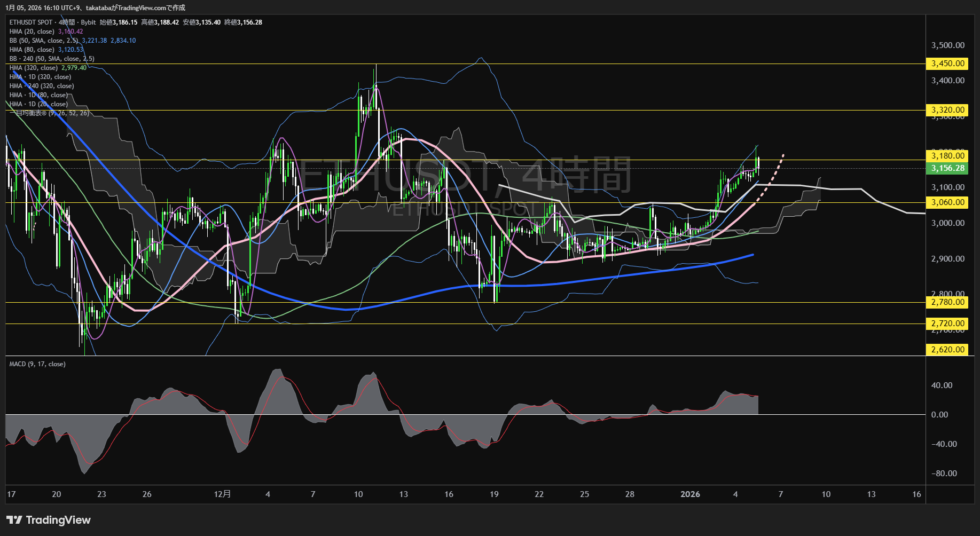Select the 3,320.00 horizontal line price tag
The height and width of the screenshot is (536, 980).
click(948, 110)
